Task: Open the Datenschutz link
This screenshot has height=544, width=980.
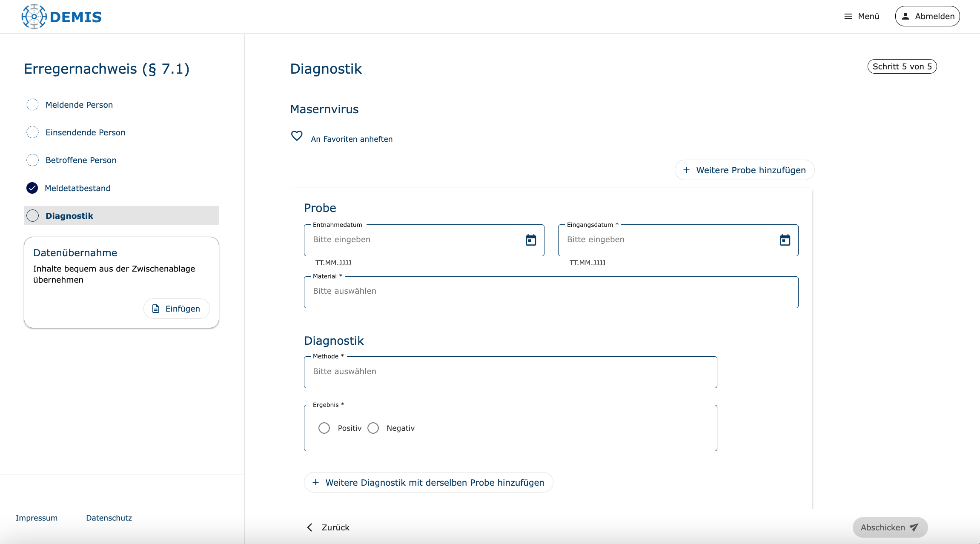Action: point(109,518)
